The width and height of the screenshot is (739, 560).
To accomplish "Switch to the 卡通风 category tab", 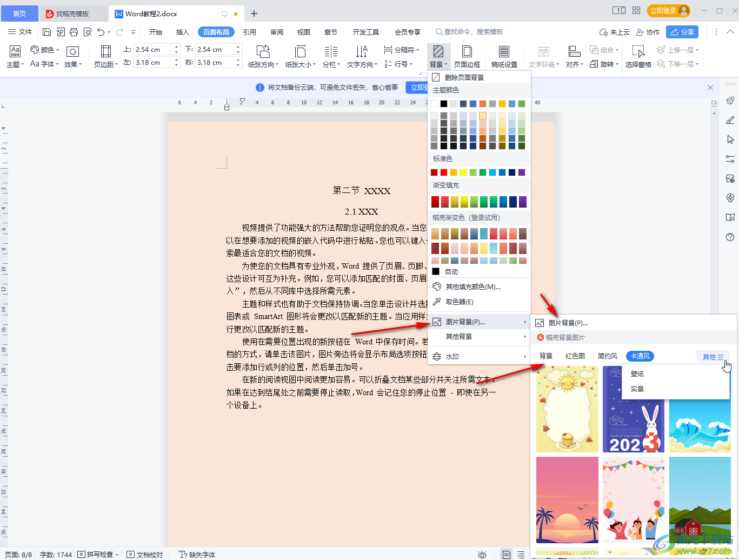I will [x=640, y=356].
